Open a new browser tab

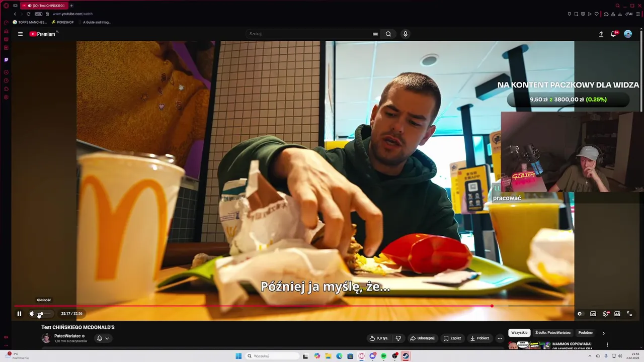71,6
